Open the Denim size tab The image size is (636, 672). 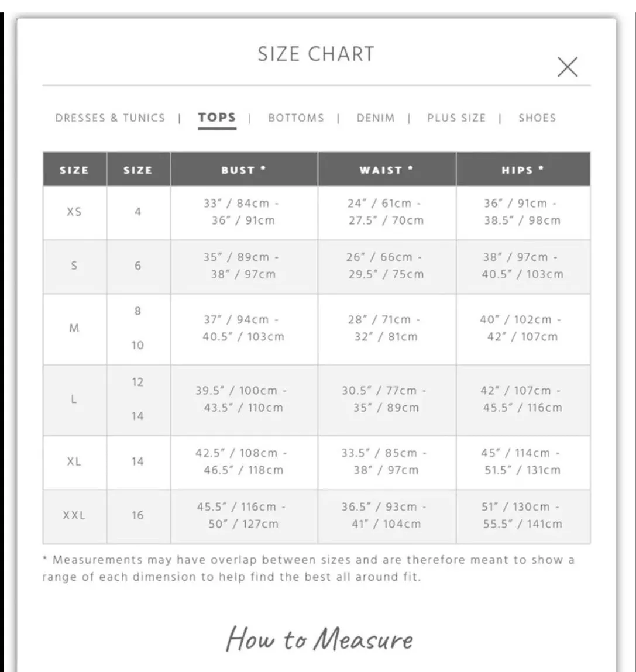[x=376, y=118]
